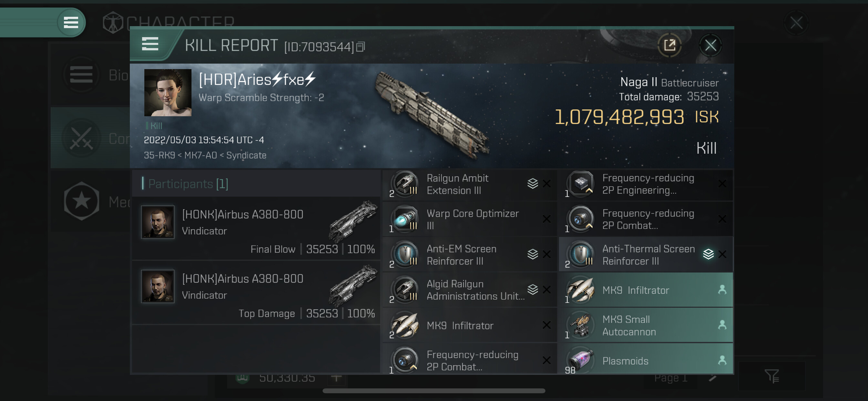Open the victim Aries character portrait
This screenshot has height=401, width=868.
click(x=168, y=93)
